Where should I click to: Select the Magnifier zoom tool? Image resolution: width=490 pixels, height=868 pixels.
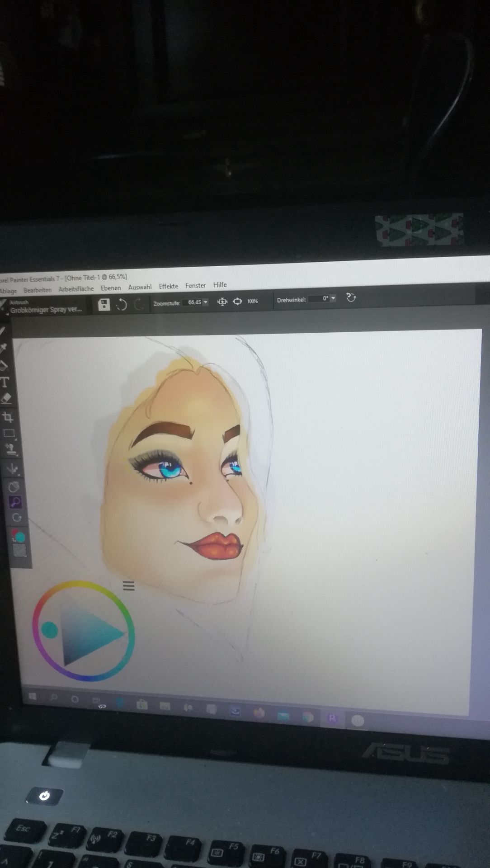[x=15, y=502]
